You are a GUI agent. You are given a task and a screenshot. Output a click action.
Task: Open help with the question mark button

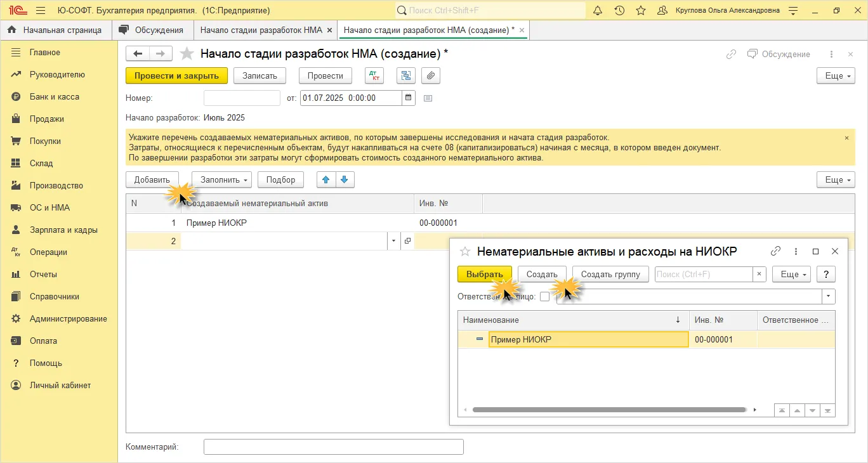tap(826, 274)
